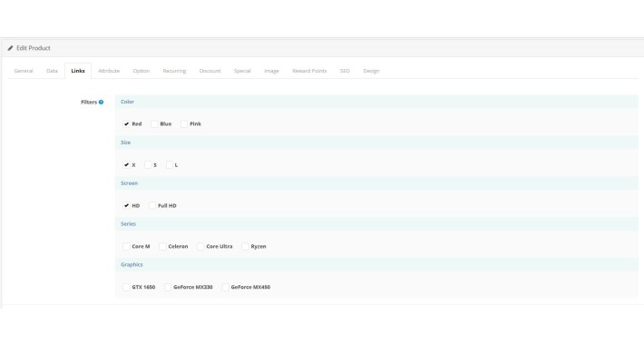Tick the GeForce MX330 graphics filter
644x345 pixels.
coord(168,287)
